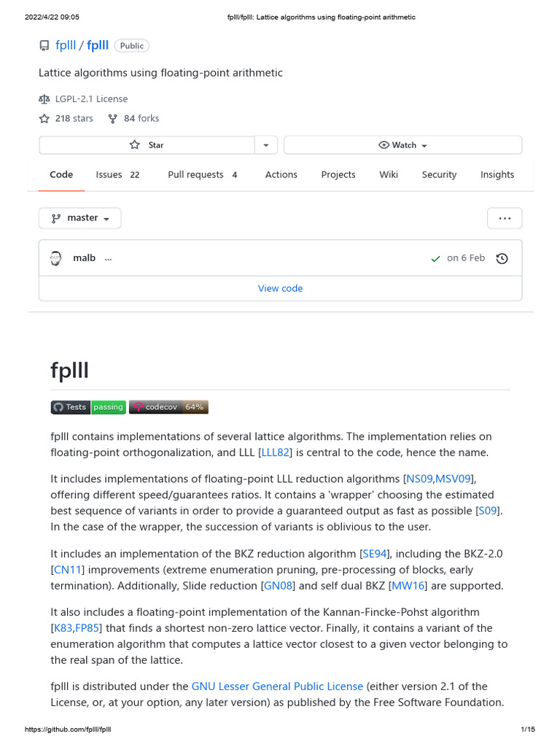Click the license scale icon
Viewport: 560px width, 747px height.
44,99
